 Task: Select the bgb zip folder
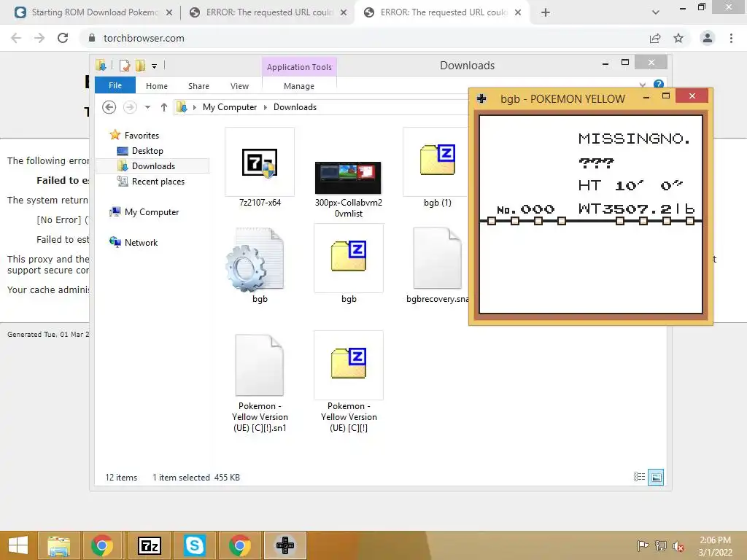348,265
